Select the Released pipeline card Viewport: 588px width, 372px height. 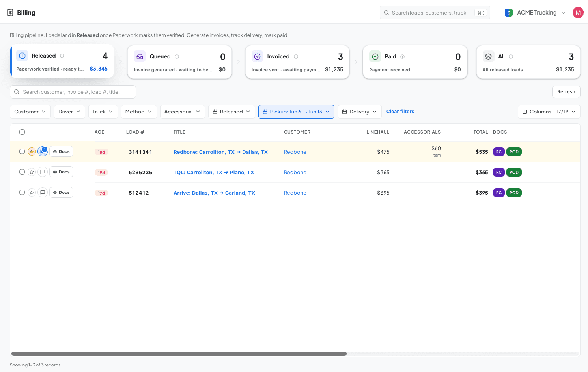point(62,61)
